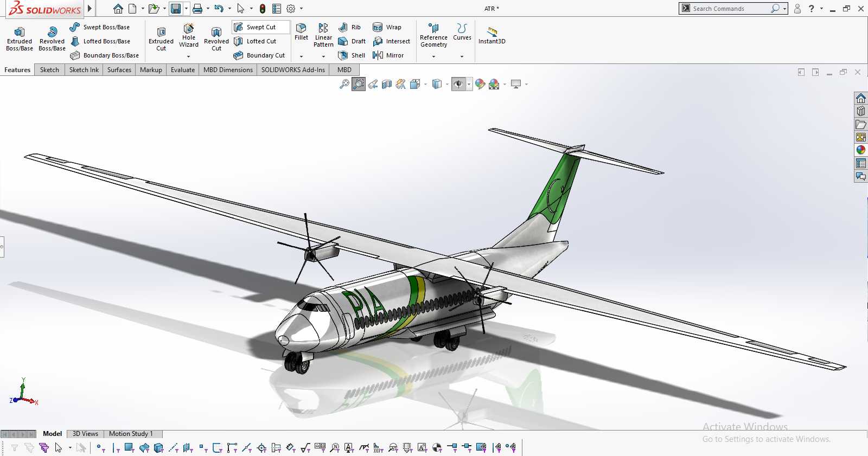Image resolution: width=868 pixels, height=456 pixels.
Task: Click the user login icon
Action: click(x=797, y=9)
